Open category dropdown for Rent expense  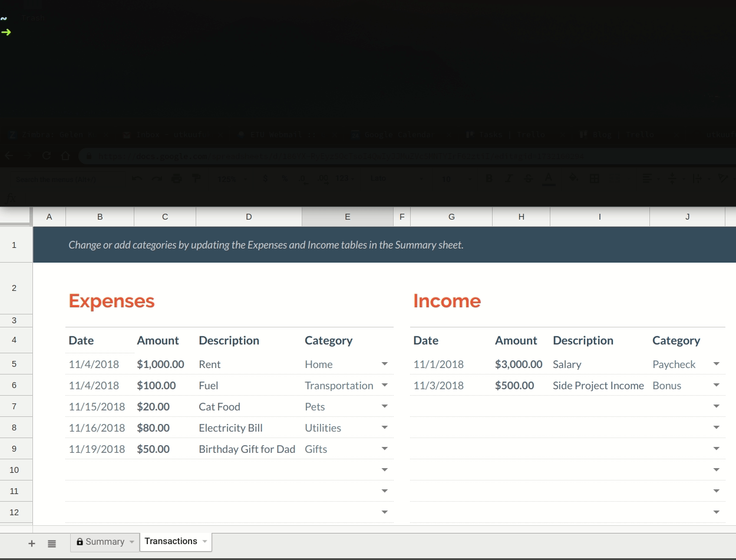(x=385, y=364)
